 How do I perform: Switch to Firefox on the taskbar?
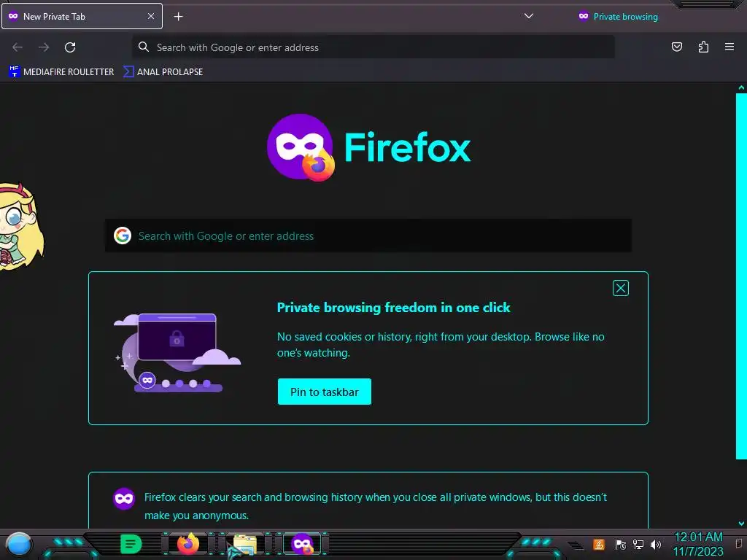click(188, 544)
